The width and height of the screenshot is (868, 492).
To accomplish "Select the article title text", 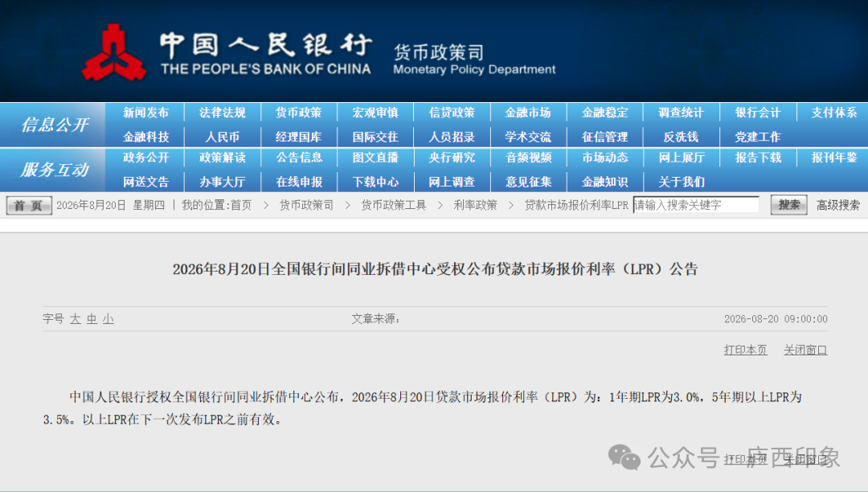I will tap(435, 269).
